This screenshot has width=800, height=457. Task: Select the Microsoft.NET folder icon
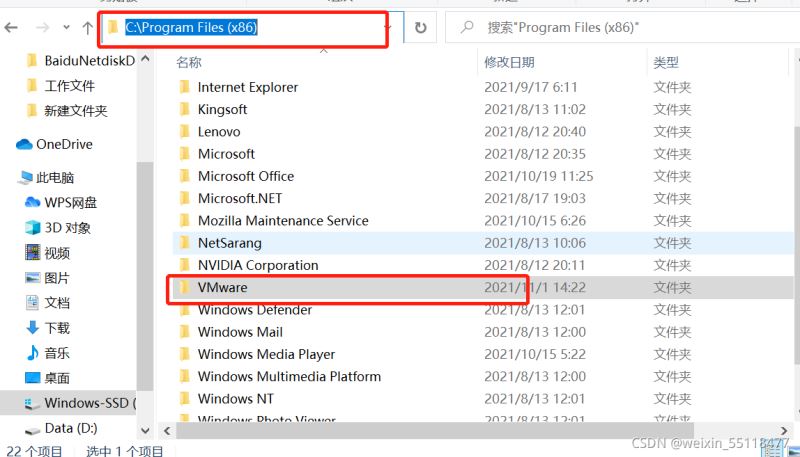coord(185,198)
